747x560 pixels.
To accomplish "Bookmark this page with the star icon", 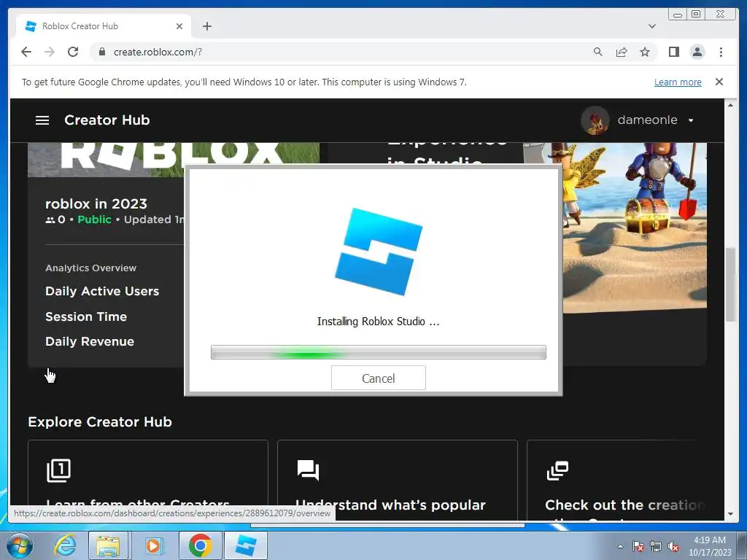I will point(645,52).
